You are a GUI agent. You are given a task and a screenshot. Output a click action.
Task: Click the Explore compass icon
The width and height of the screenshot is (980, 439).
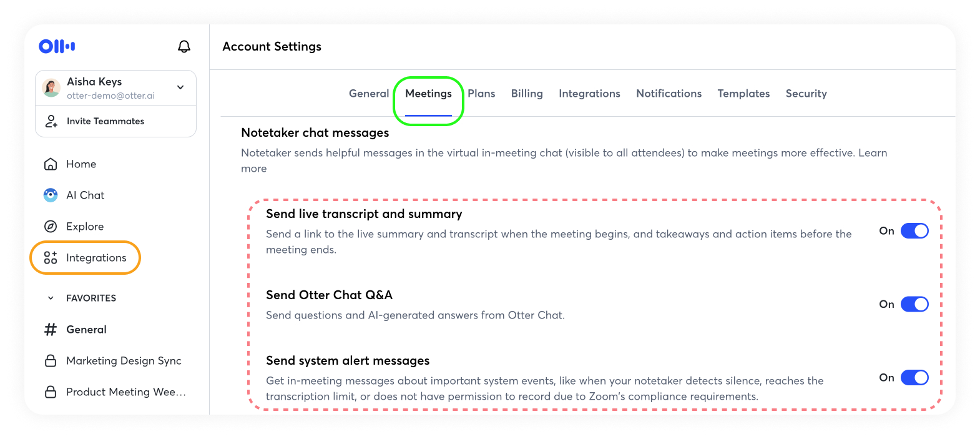point(51,227)
